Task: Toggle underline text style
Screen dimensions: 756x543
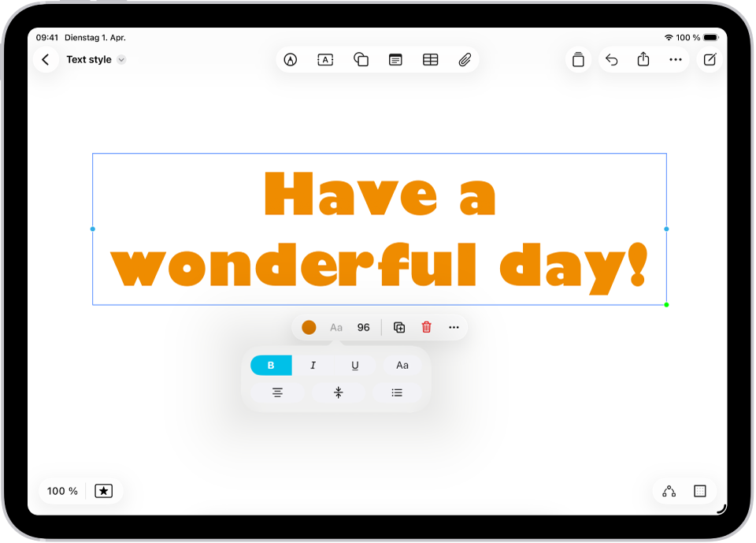Action: [355, 366]
